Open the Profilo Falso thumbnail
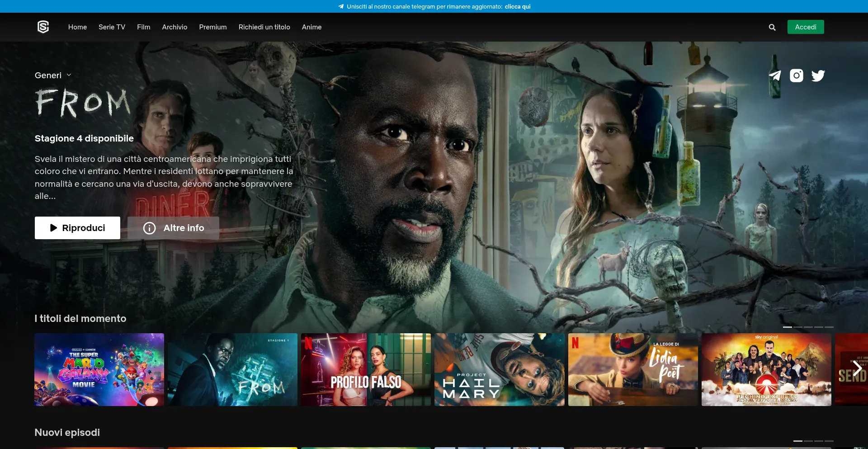Screen dimensions: 868x449 [366, 369]
